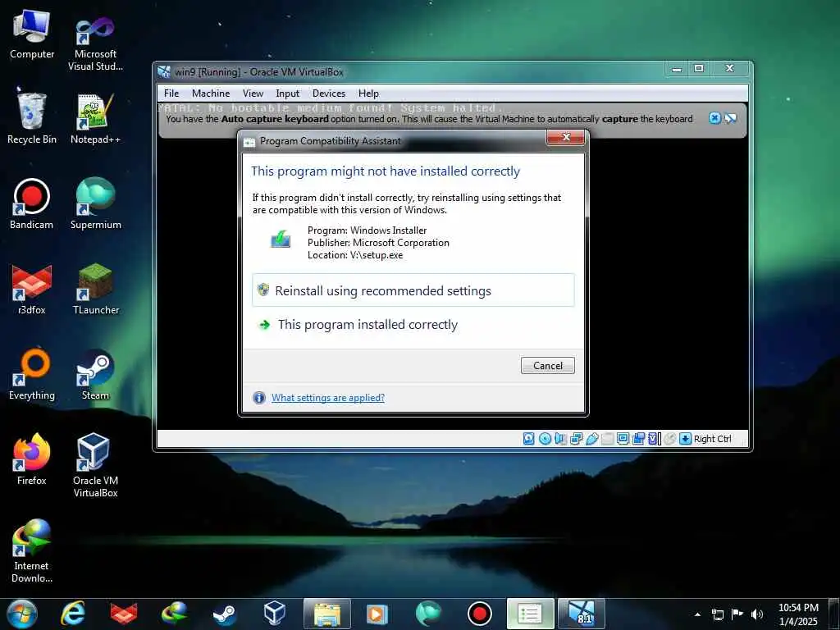
Task: Click the Windows Installer program icon in dialog
Action: pos(281,239)
